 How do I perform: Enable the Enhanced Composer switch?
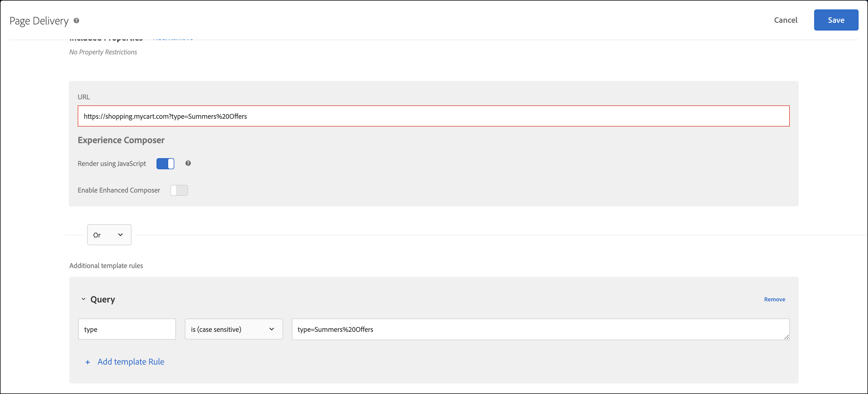179,190
